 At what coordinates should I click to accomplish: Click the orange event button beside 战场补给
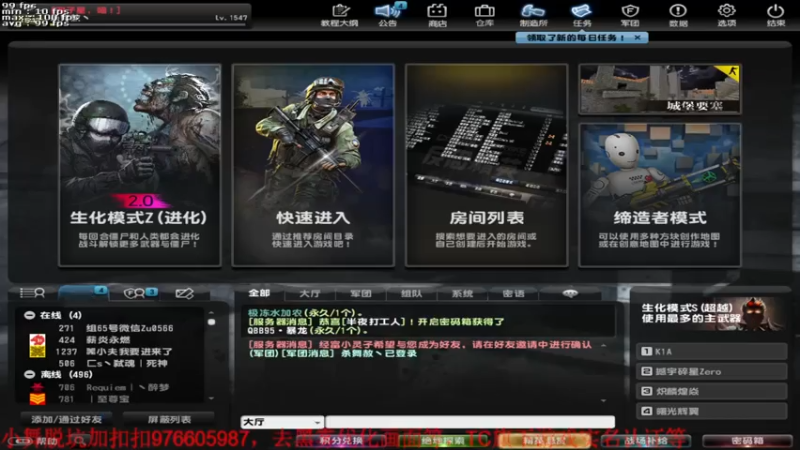click(544, 441)
